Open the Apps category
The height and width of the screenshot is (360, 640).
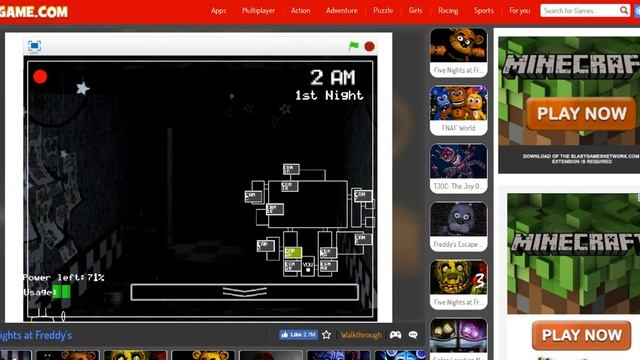(218, 11)
